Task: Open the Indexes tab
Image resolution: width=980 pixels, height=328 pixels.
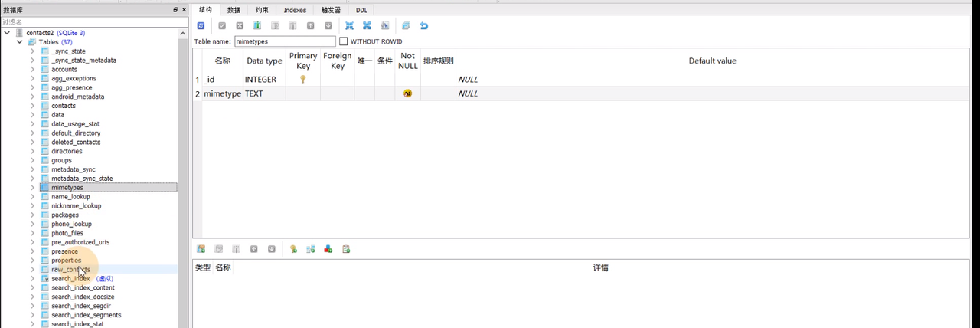Action: tap(295, 10)
